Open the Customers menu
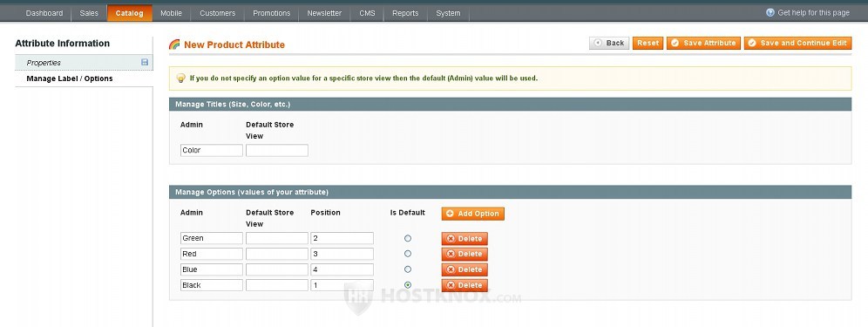This screenshot has height=327, width=868. click(218, 13)
